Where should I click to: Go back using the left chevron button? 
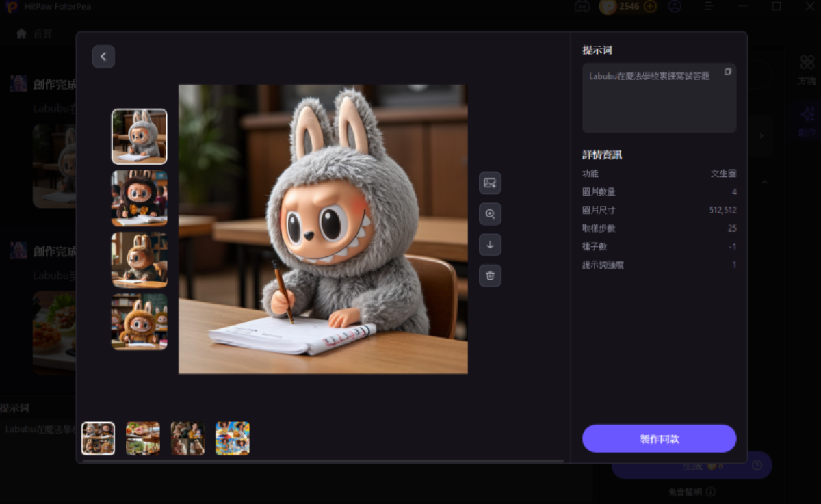[103, 57]
